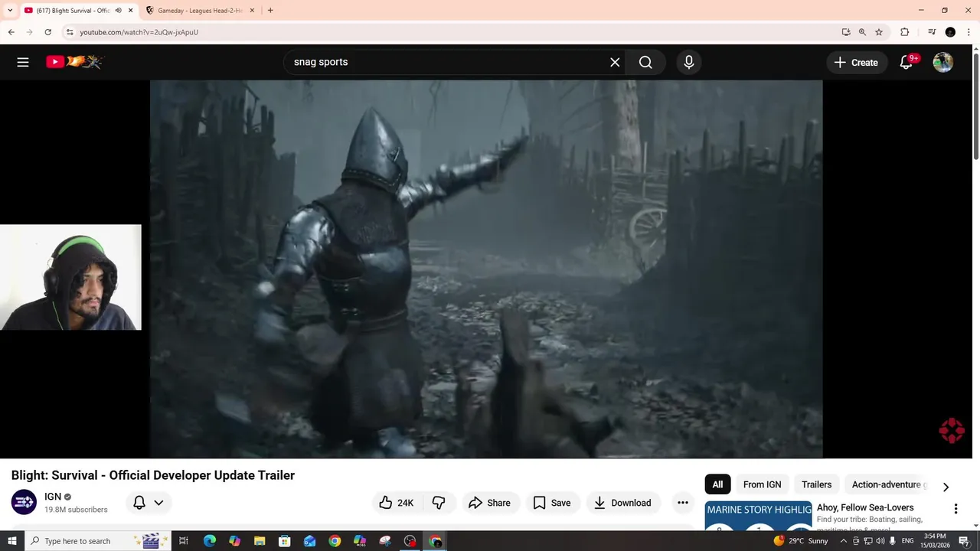This screenshot has height=551, width=980.
Task: Open the YouTube hamburger guide menu
Action: click(23, 62)
